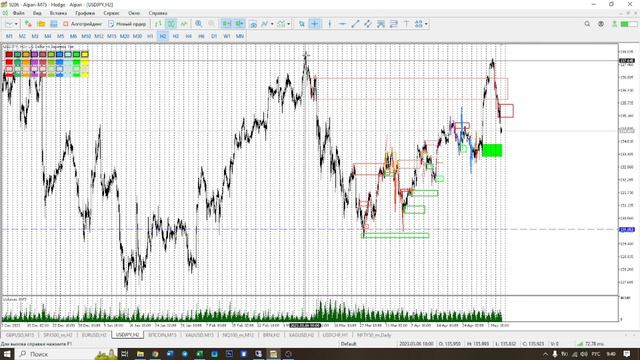Switch to XAUUSD,M15 chart tab
The image size is (640, 360).
tap(199, 335)
